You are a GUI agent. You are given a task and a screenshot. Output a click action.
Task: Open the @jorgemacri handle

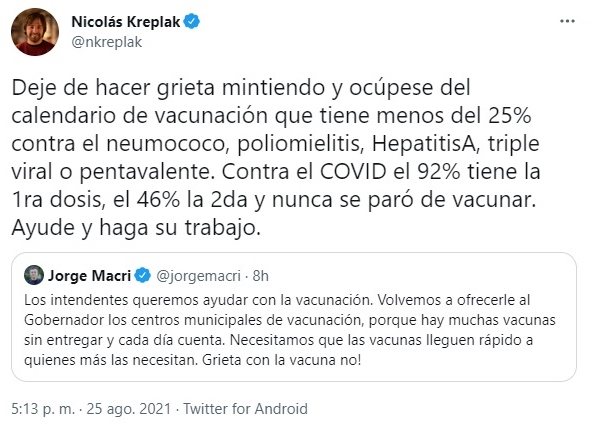(198, 276)
